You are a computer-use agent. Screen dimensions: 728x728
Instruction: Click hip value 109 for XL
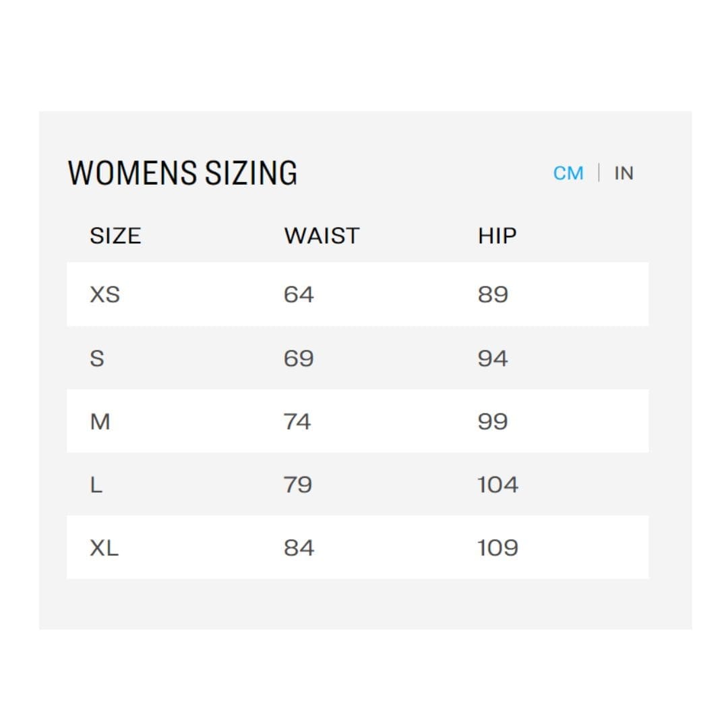coord(497,548)
